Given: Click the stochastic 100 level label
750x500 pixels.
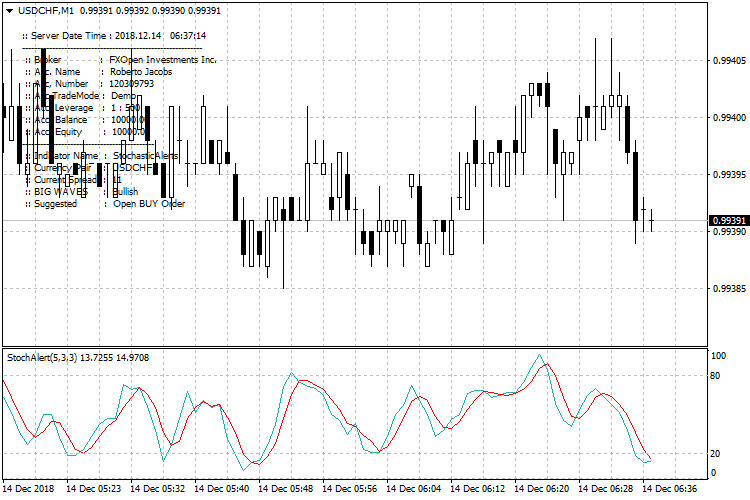Looking at the screenshot, I should point(718,356).
